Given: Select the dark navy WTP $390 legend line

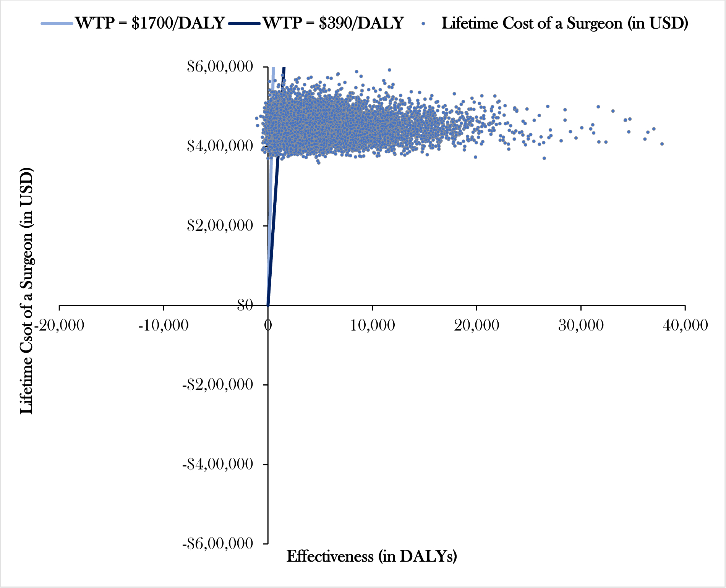Looking at the screenshot, I should [245, 24].
